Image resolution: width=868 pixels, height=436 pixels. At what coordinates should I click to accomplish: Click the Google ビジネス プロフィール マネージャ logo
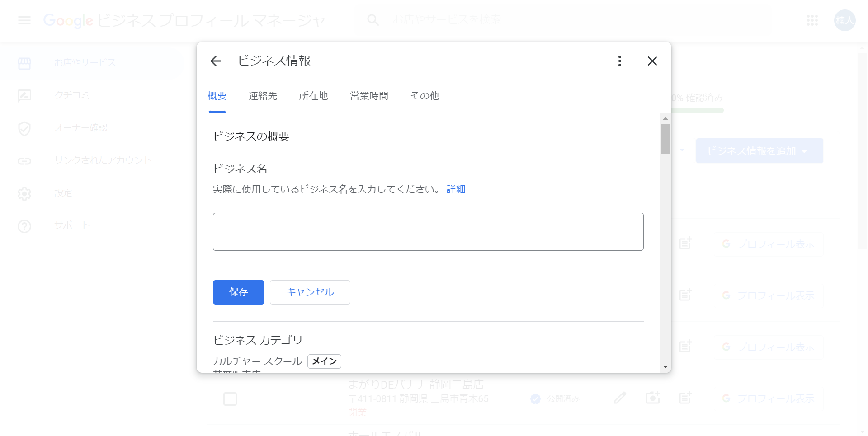coord(184,20)
